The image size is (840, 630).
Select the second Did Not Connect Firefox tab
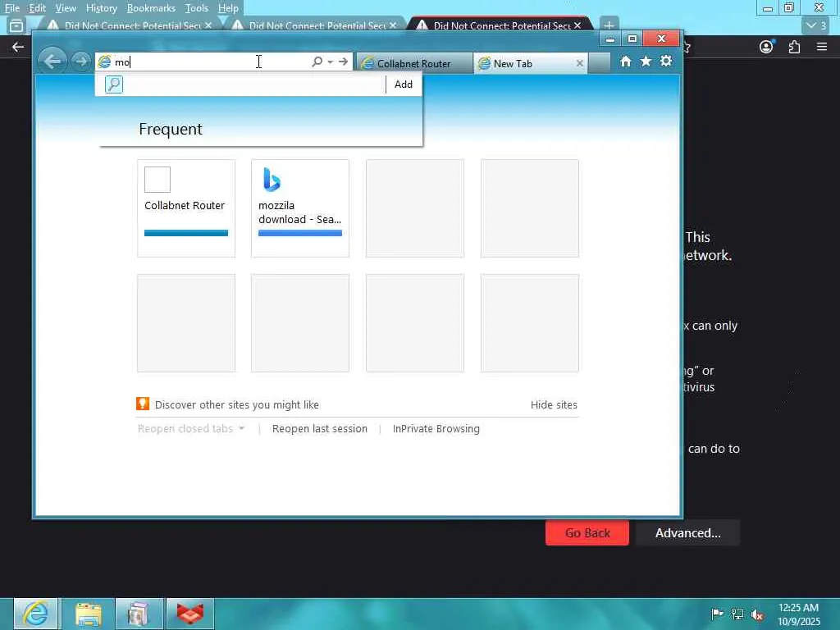[313, 25]
